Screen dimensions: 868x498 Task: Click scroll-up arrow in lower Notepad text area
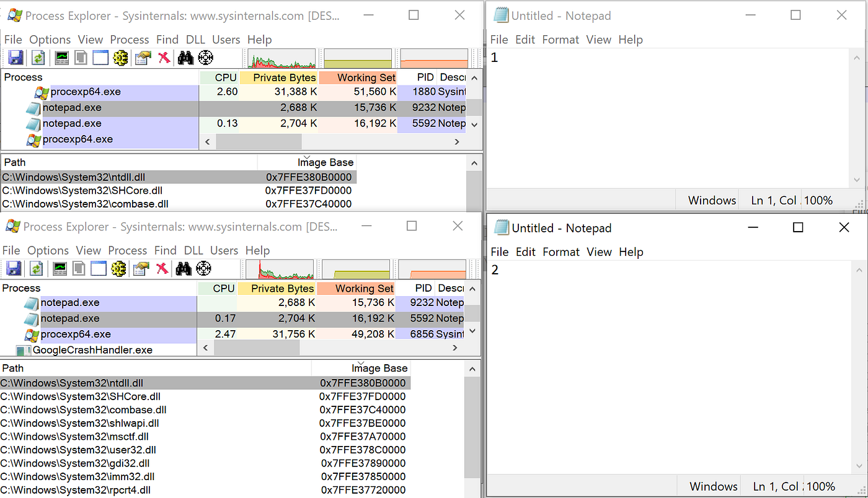click(859, 269)
